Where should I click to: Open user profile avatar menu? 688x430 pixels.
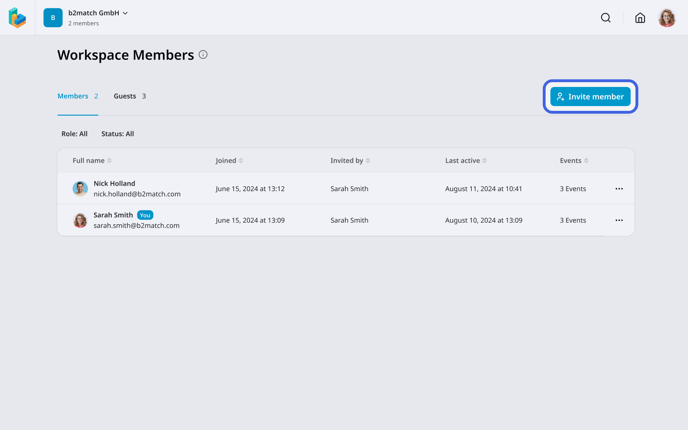tap(667, 18)
